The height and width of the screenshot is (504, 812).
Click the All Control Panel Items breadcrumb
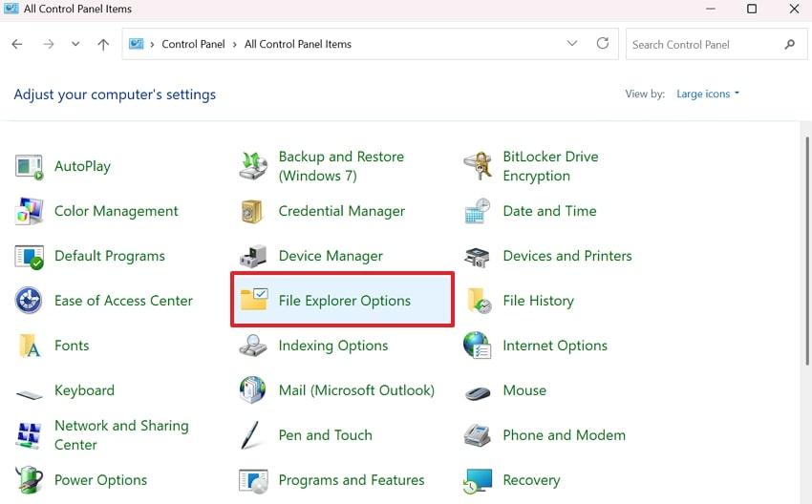(x=298, y=44)
